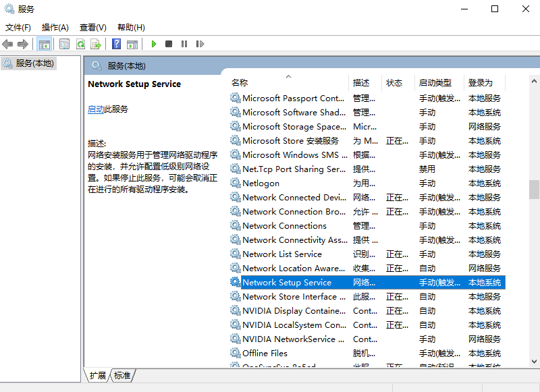Restart the service using the restart icon

(x=200, y=44)
